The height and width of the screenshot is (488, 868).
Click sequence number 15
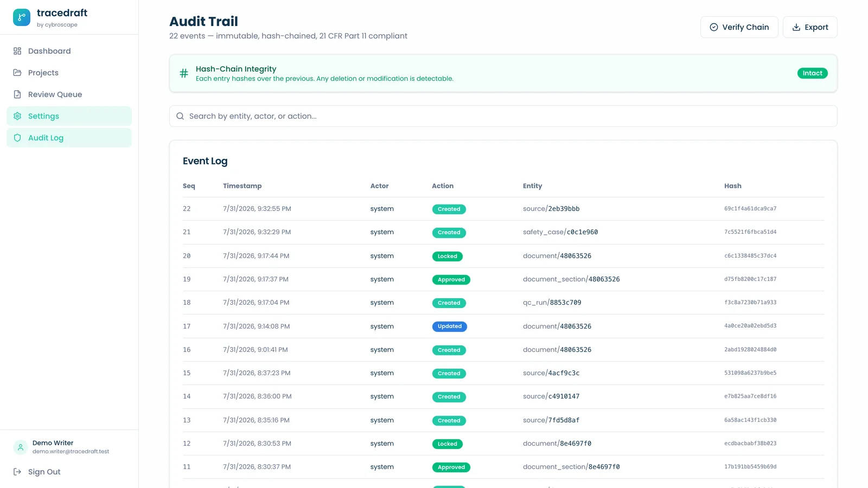tap(187, 373)
